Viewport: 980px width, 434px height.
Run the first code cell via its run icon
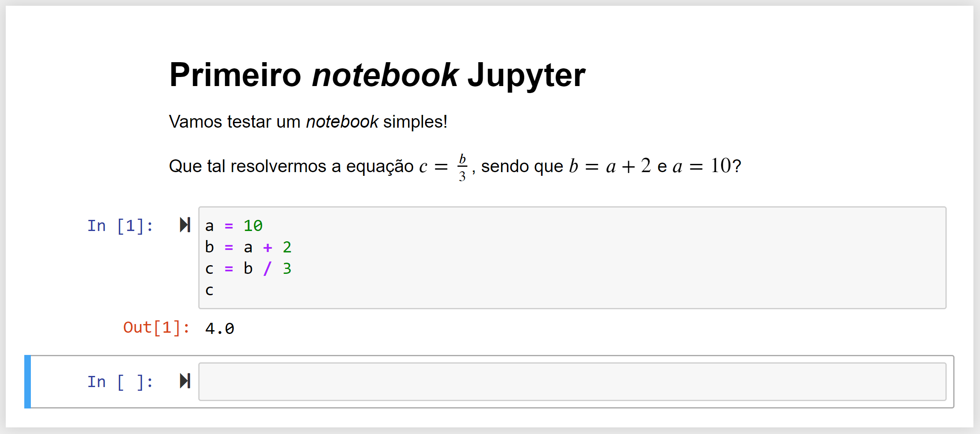point(185,225)
